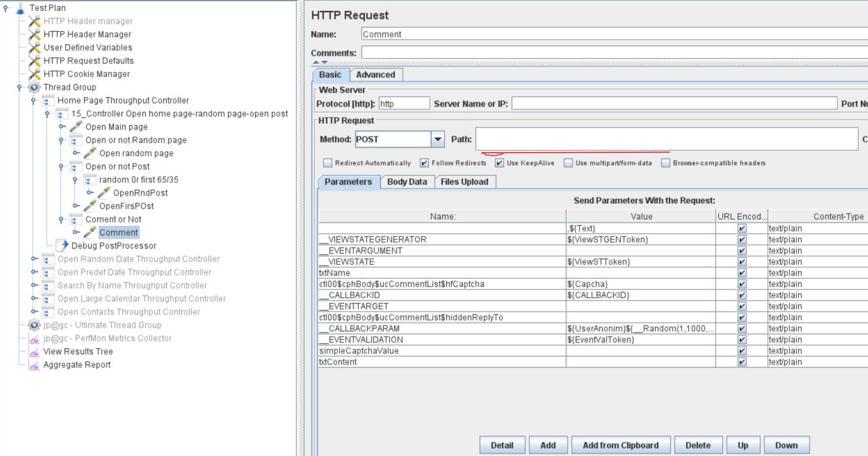
Task: Click the Open Random Date Throughput Controller icon
Action: click(x=47, y=259)
